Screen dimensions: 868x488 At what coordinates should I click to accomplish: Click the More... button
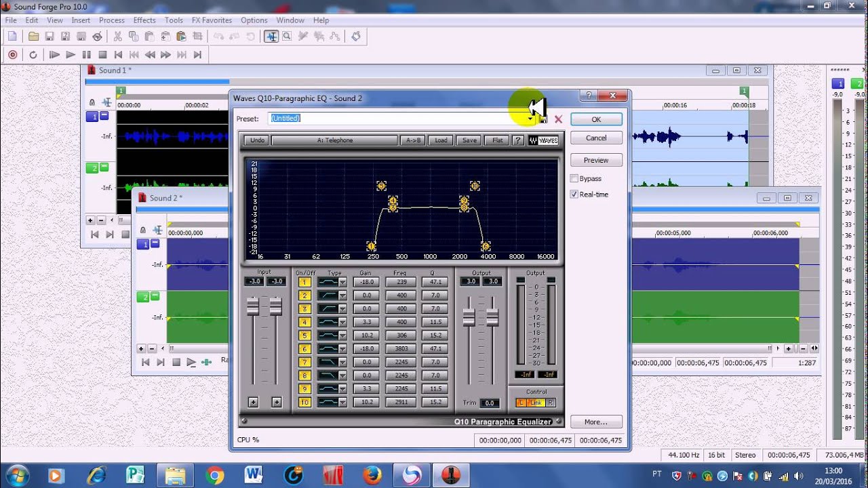point(596,422)
